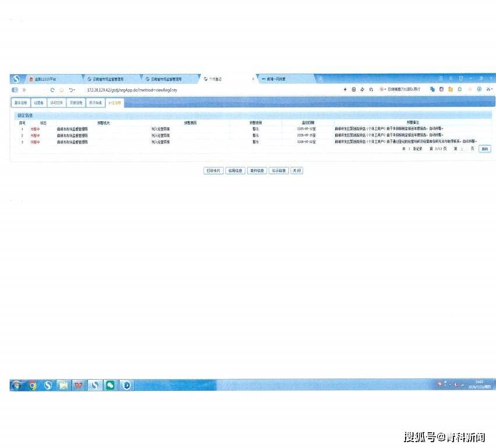Click the download icon in browser toolbar
The image size is (496, 448).
pyautogui.click(x=479, y=89)
